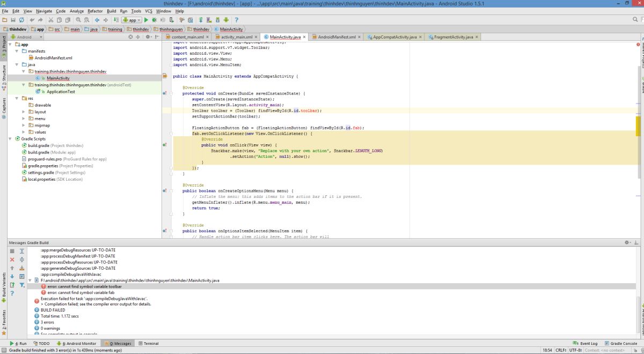
Task: Open the Android Monitor tool window
Action: click(x=77, y=343)
